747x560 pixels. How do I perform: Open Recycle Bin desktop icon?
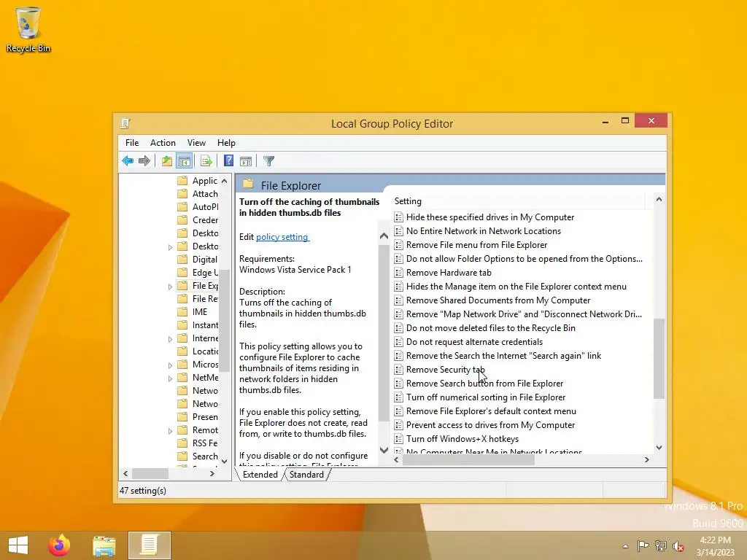pos(28,29)
